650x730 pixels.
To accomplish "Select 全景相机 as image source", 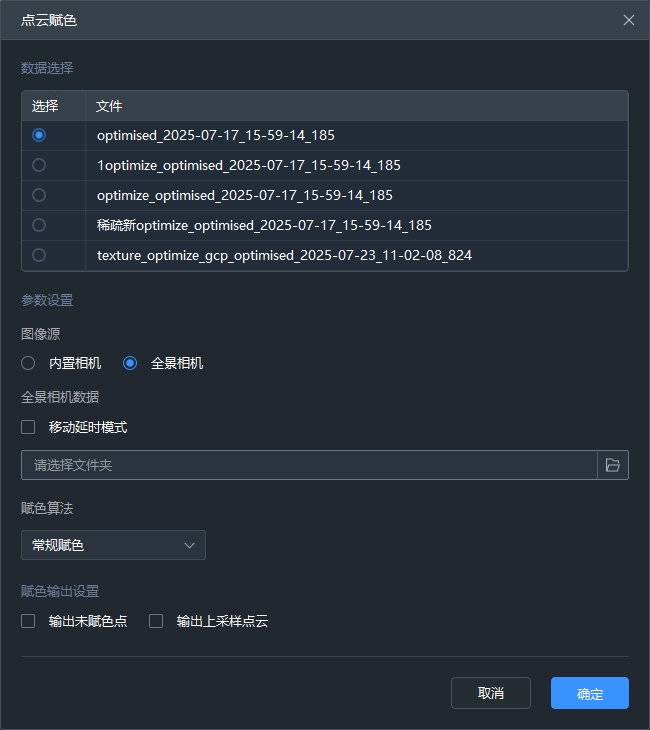I will (130, 363).
